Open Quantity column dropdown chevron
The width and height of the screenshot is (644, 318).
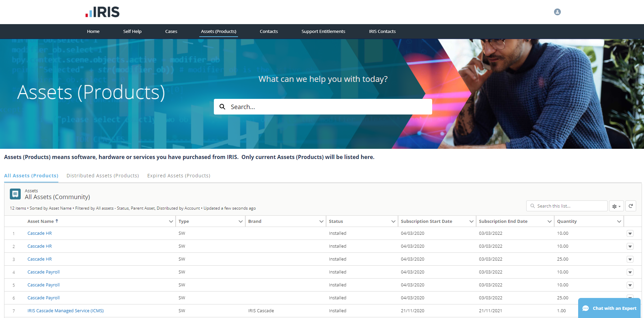[619, 221]
